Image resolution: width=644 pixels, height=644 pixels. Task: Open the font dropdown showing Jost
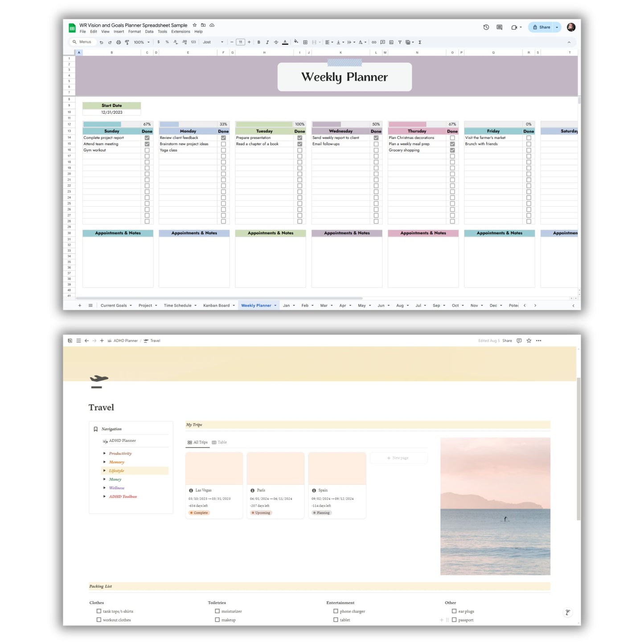213,42
